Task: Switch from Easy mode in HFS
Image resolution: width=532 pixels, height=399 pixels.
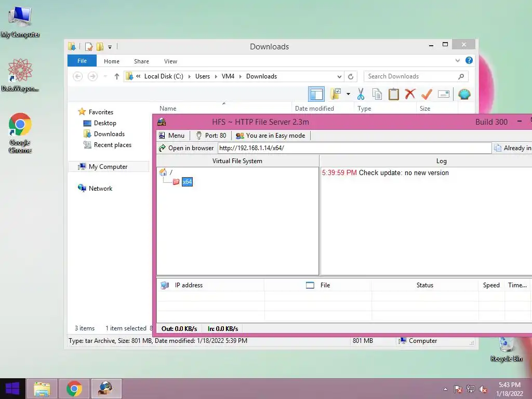Action: point(271,136)
